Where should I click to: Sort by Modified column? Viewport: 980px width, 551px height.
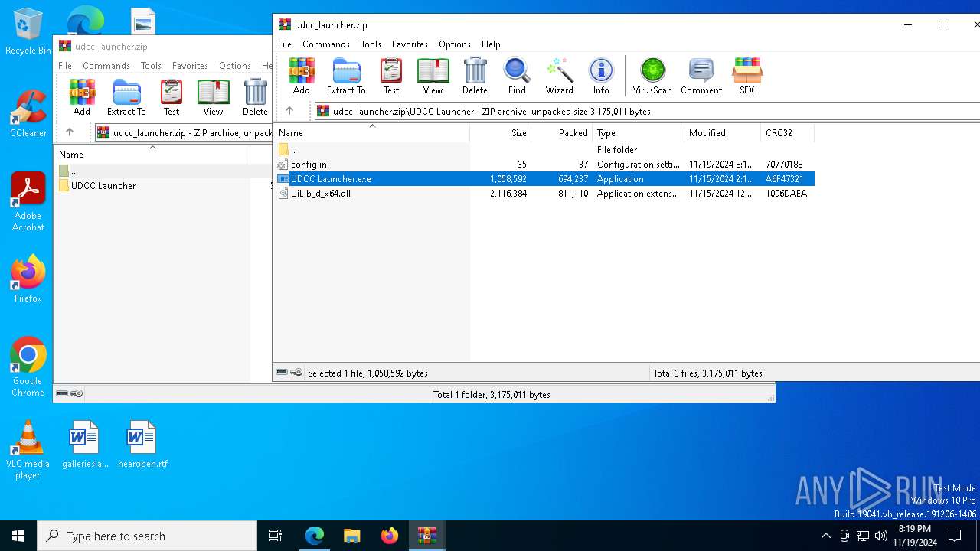click(x=723, y=133)
